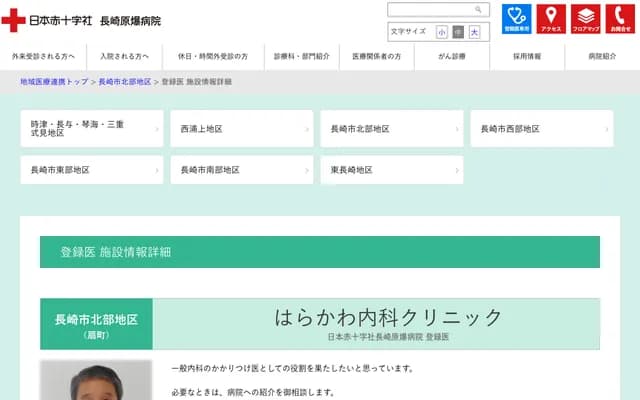Select the がん診療 menu item
Image resolution: width=640 pixels, height=400 pixels.
tap(451, 57)
